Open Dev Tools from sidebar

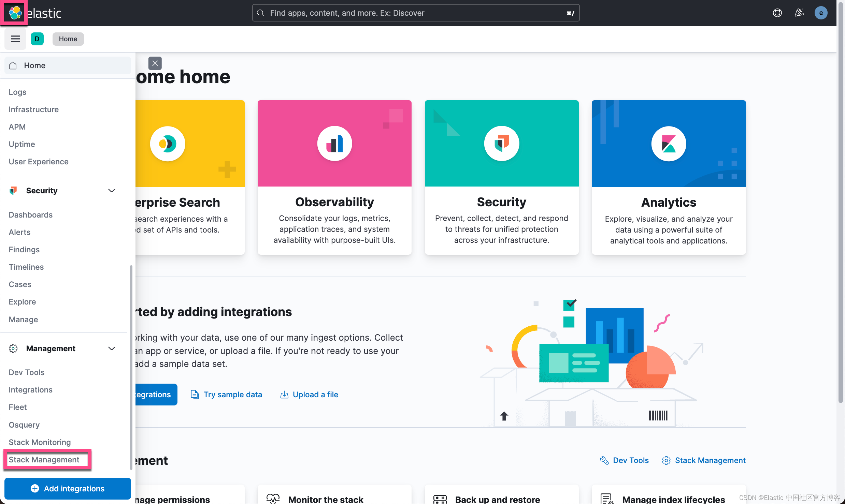pyautogui.click(x=27, y=372)
